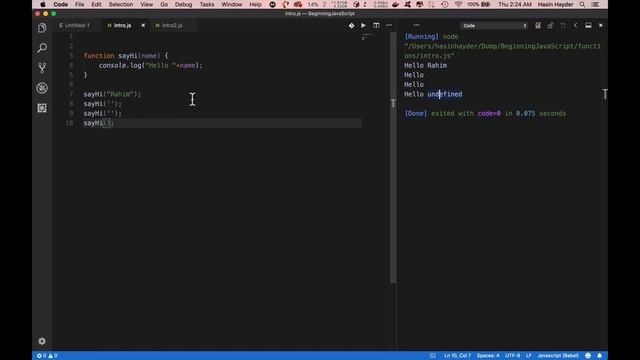This screenshot has height=360, width=640.
Task: Open Spotlight search in menu bar
Action: [x=582, y=4]
